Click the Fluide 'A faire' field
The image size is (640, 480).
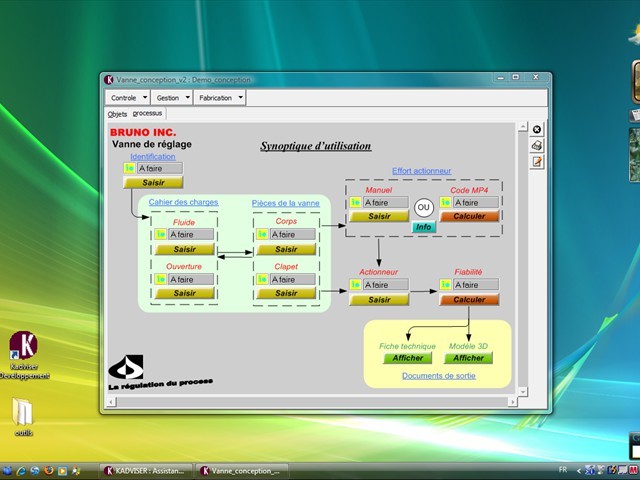[191, 234]
